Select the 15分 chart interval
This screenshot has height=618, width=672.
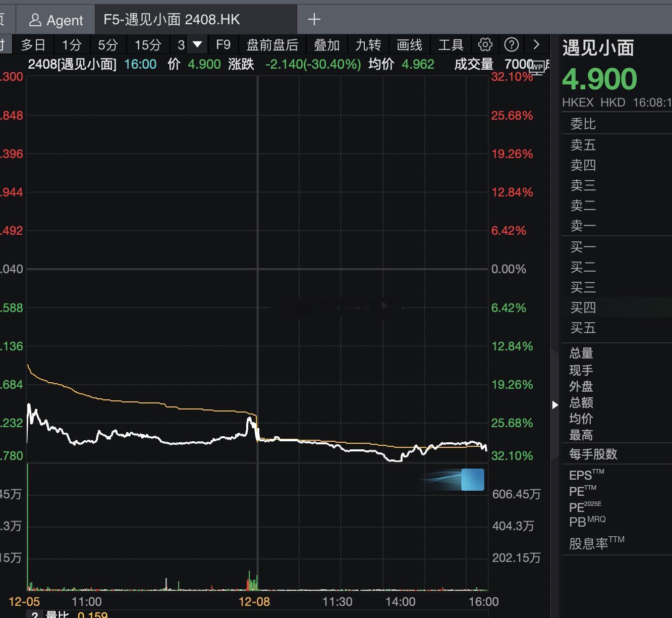coord(147,45)
